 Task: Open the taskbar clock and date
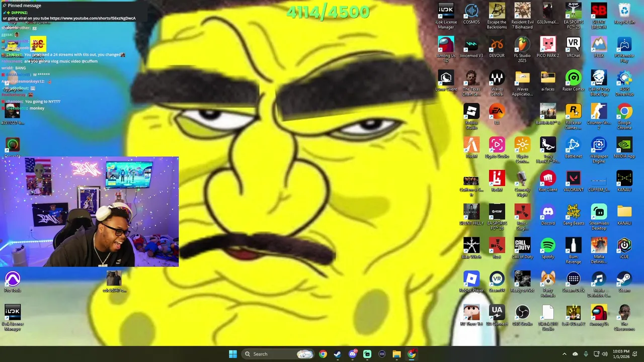tap(621, 354)
